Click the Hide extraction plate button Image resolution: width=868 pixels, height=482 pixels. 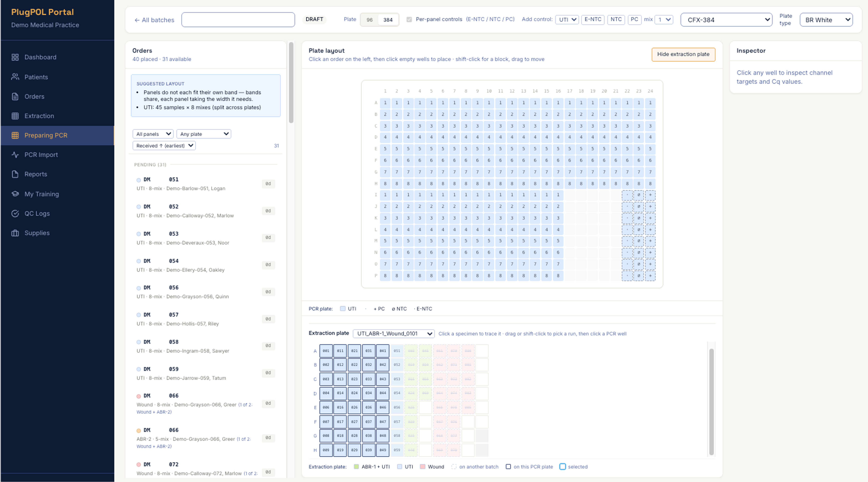[683, 54]
